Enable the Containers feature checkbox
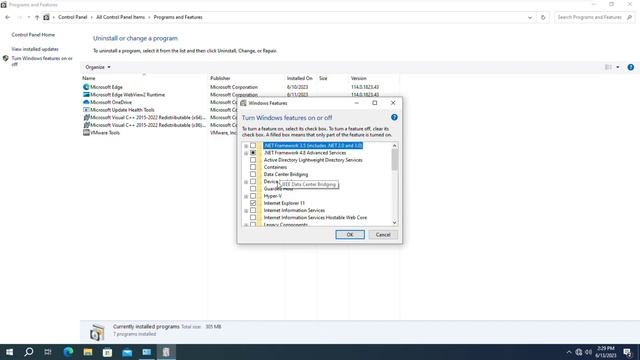 [253, 167]
